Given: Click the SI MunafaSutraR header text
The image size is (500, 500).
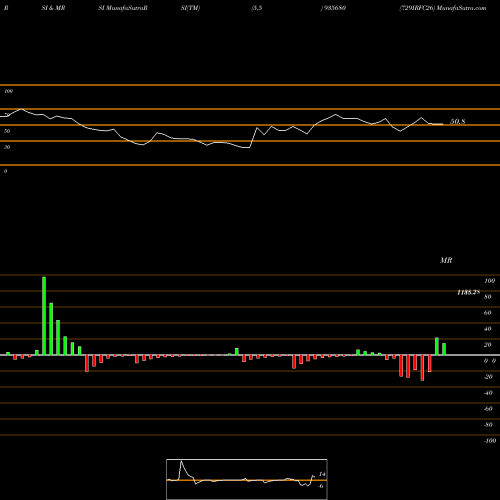Looking at the screenshot, I should (123, 8).
